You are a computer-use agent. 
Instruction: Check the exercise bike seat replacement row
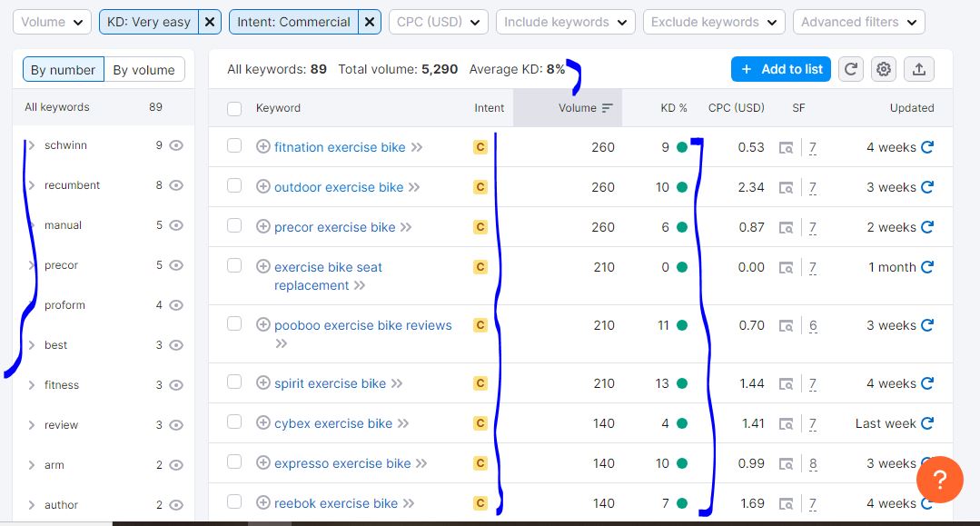pos(234,266)
